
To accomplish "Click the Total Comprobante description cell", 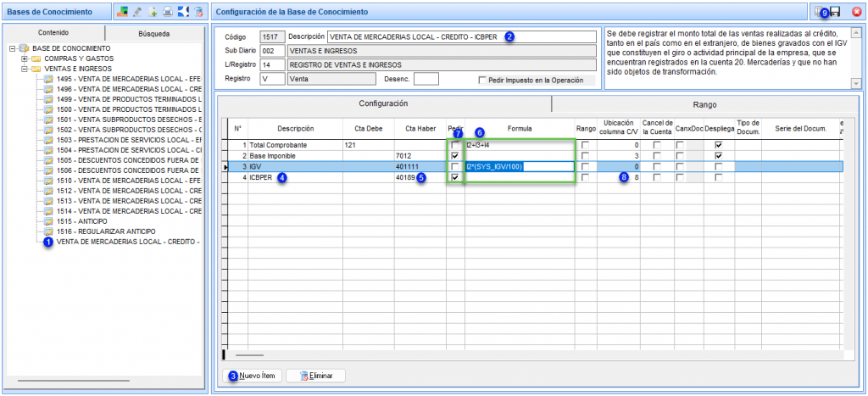I will 295,144.
